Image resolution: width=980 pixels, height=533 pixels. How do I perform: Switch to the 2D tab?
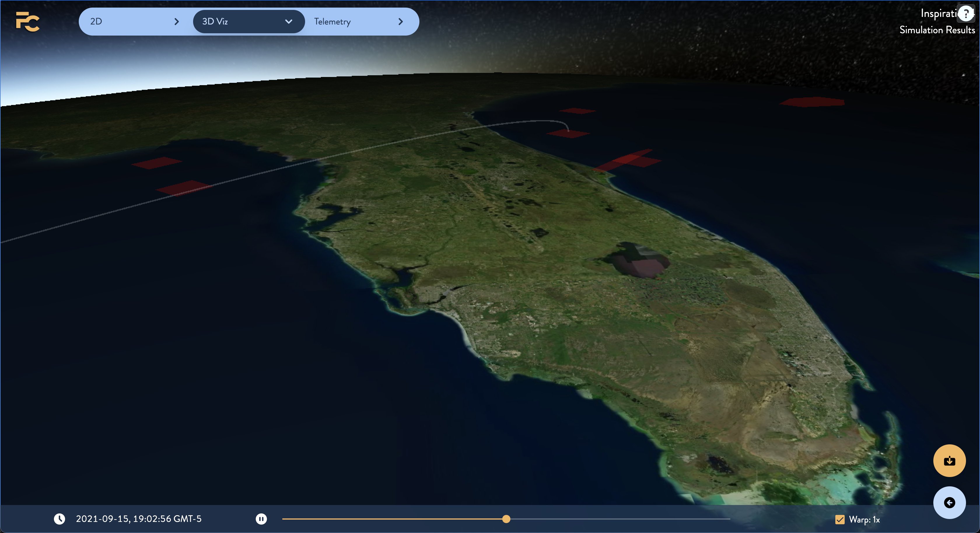click(x=96, y=22)
